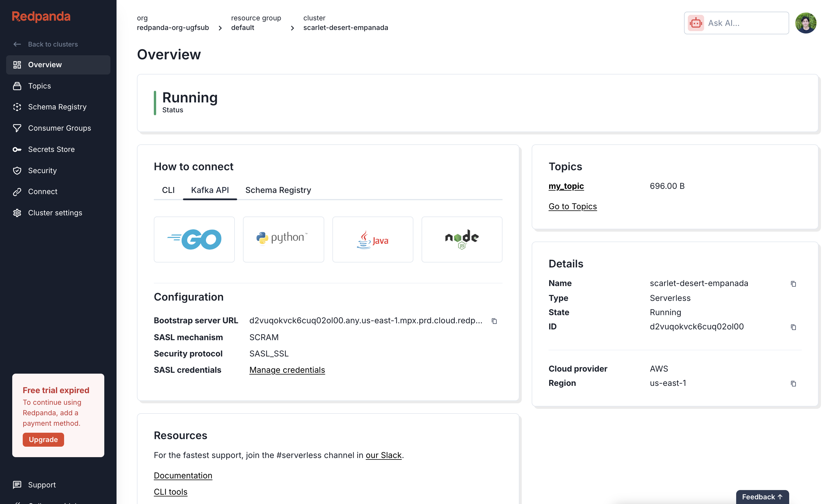Expand the chevron after resource group default

pyautogui.click(x=292, y=28)
